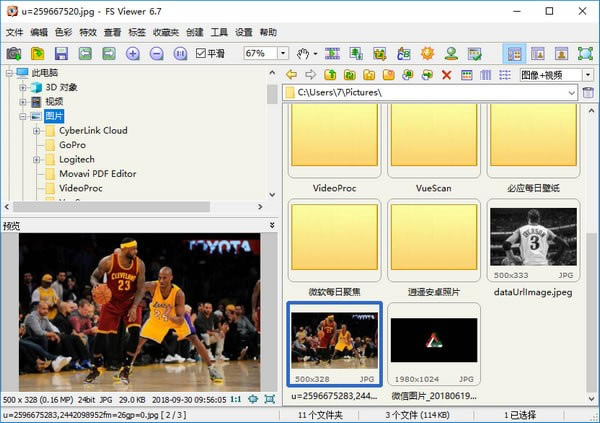Open the 文件 menu
This screenshot has height=423, width=600.
[14, 32]
